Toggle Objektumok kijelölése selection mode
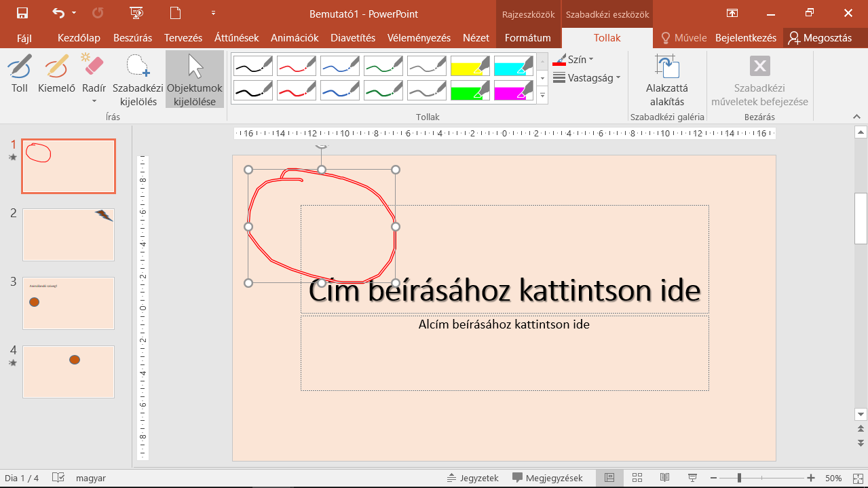The image size is (868, 488). tap(195, 79)
